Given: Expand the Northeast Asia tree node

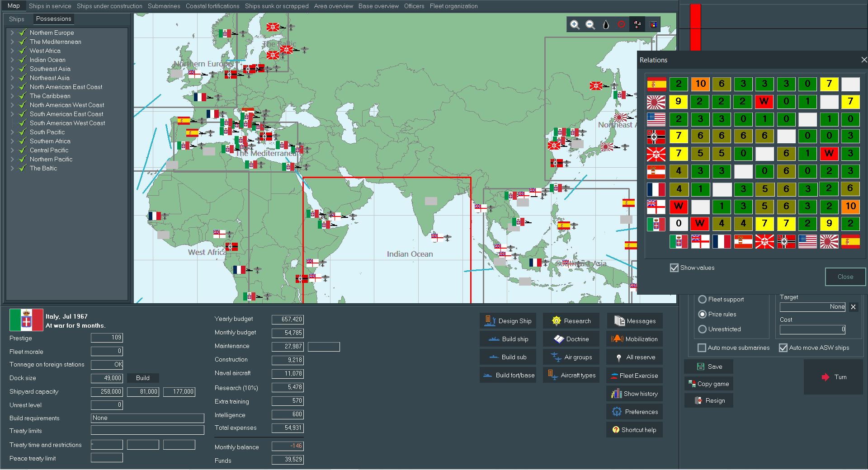Looking at the screenshot, I should 12,78.
